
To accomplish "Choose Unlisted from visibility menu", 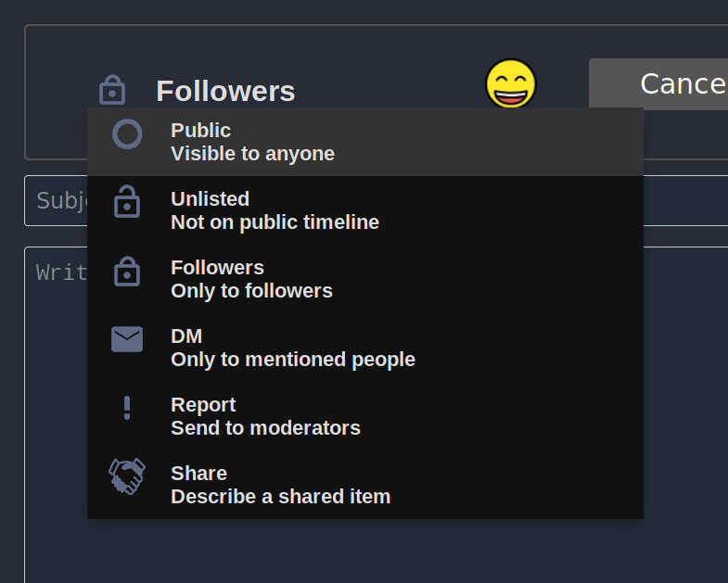I will 364,210.
